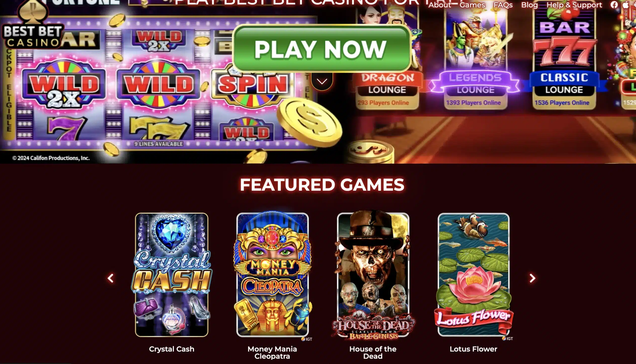Select the Lotus Flower game thumbnail
The width and height of the screenshot is (636, 364).
point(474,275)
